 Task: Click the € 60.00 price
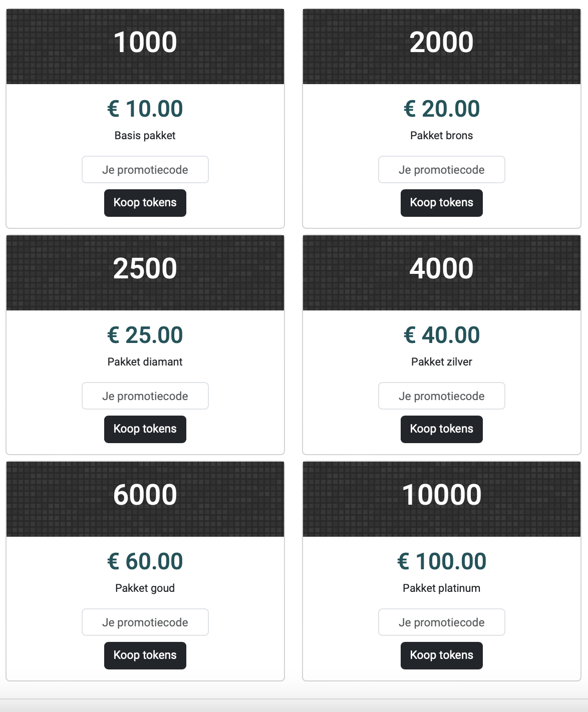(145, 561)
